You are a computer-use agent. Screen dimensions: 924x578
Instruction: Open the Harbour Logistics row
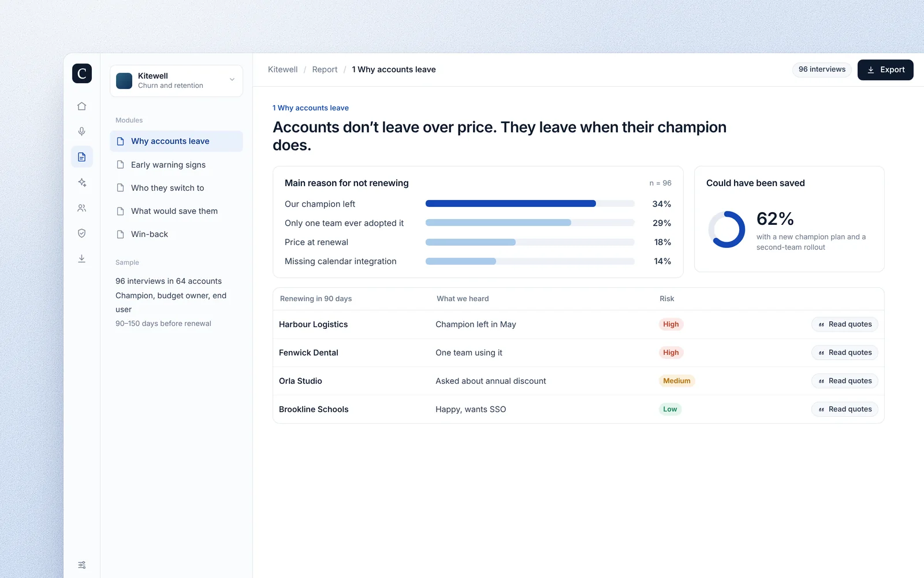[x=579, y=324]
